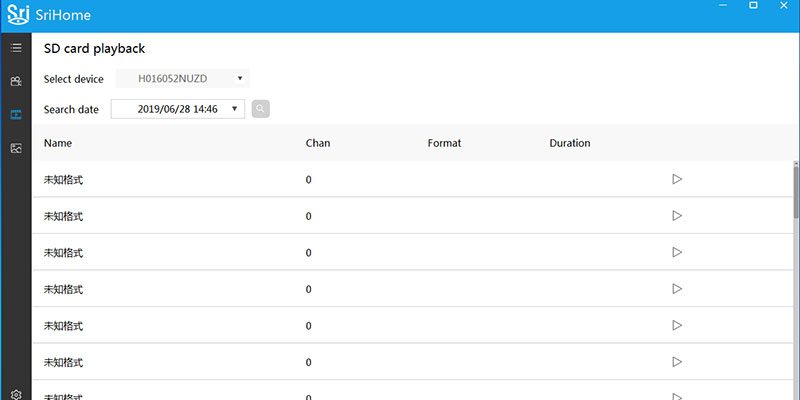Click the Format column header
Image resolution: width=800 pixels, height=400 pixels.
pyautogui.click(x=444, y=143)
